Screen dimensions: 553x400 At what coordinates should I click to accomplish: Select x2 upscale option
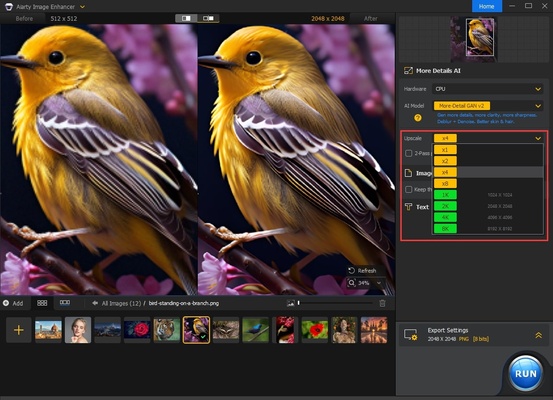click(x=445, y=161)
